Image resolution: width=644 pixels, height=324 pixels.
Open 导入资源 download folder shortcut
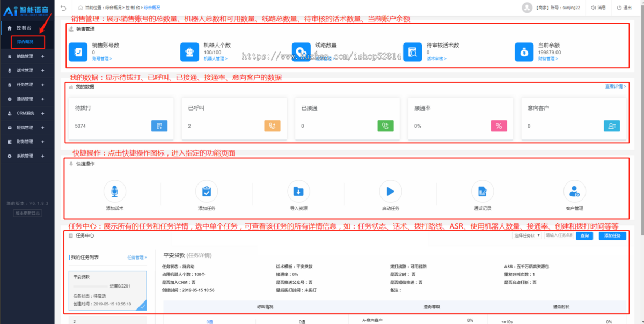(x=298, y=191)
